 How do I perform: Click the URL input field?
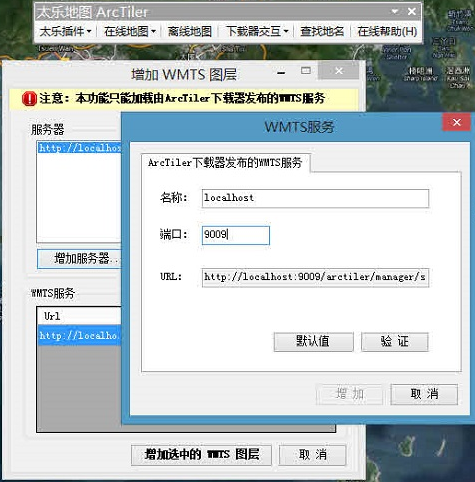pos(315,277)
